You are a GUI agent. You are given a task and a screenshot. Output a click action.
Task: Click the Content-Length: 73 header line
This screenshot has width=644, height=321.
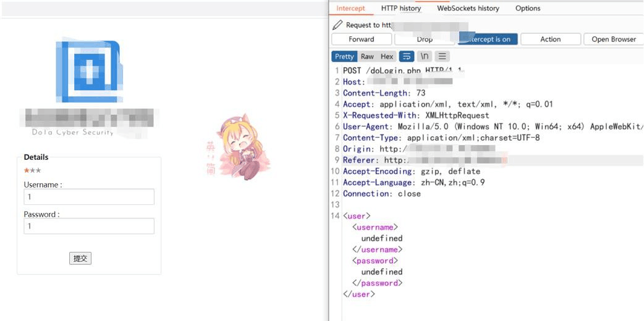coord(384,93)
